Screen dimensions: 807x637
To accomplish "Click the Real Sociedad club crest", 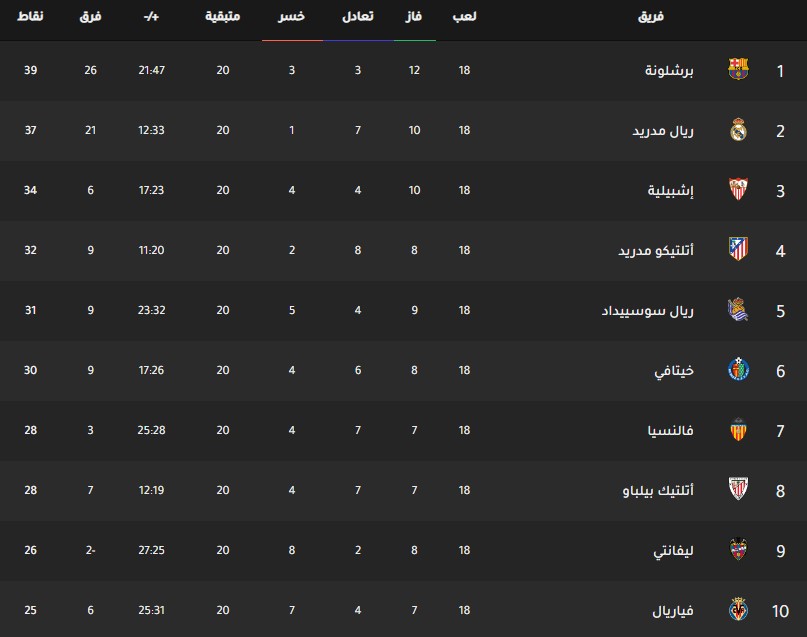I will pos(738,310).
